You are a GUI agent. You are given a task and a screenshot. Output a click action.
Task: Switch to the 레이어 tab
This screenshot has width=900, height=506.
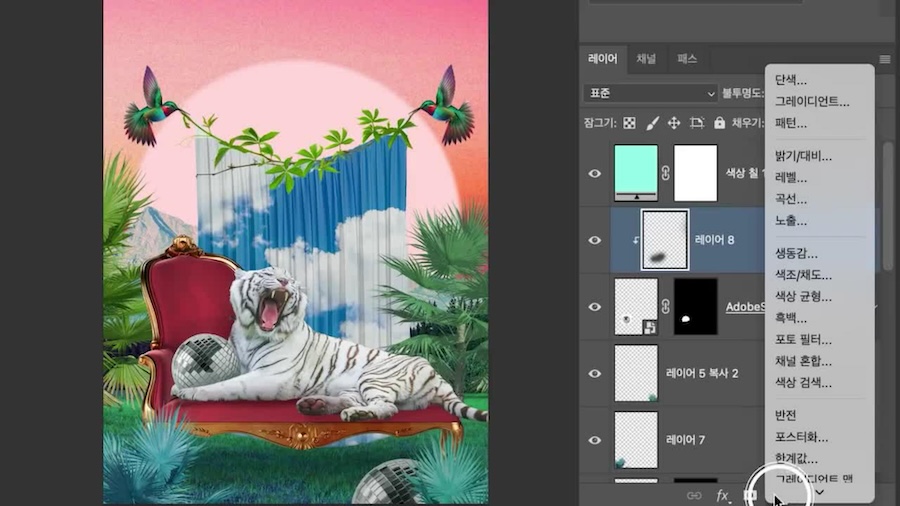click(603, 59)
